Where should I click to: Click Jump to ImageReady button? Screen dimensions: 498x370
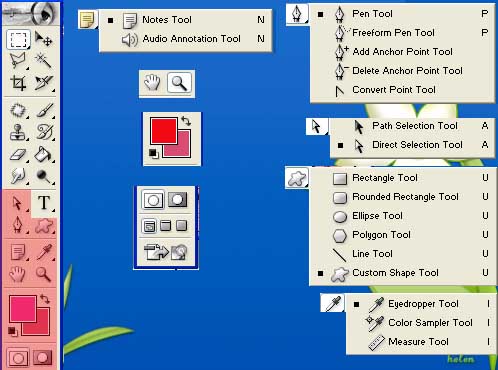165,253
